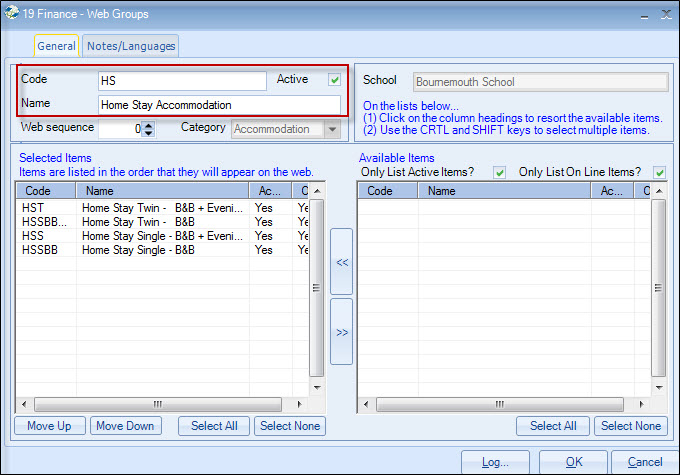The image size is (680, 475).
Task: Select the General tab
Action: pos(56,46)
